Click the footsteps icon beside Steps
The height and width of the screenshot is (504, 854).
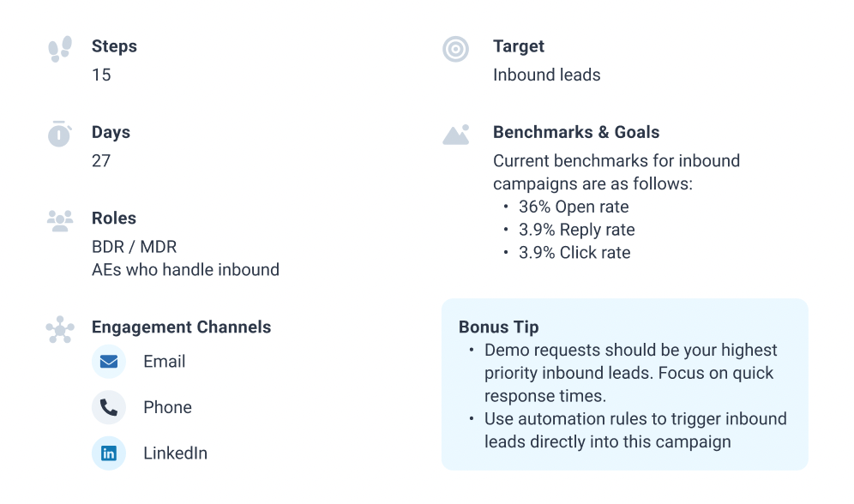[x=60, y=49]
